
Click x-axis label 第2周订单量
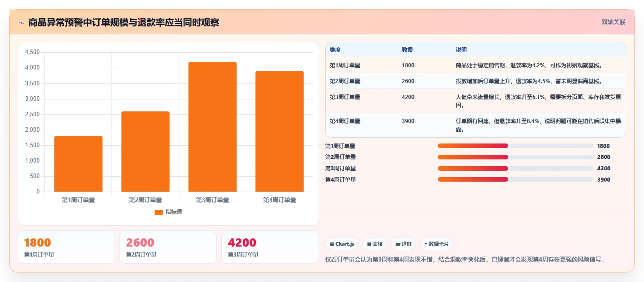pyautogui.click(x=145, y=200)
